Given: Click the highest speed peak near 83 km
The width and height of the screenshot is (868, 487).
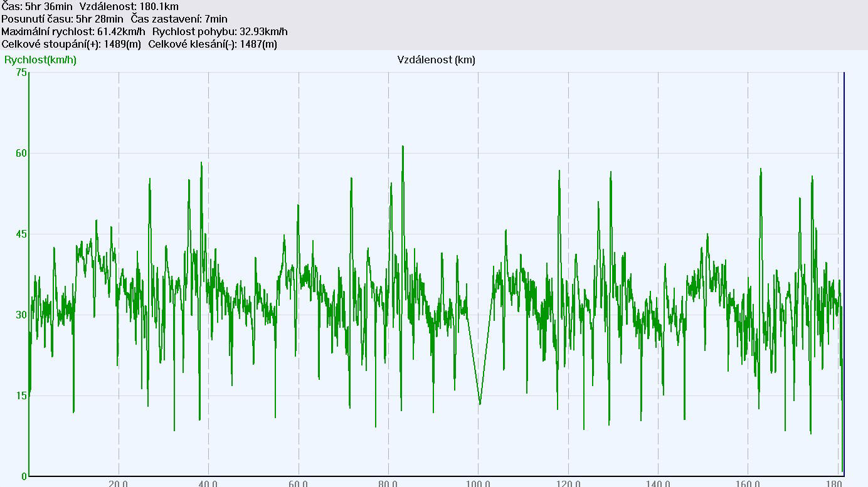Looking at the screenshot, I should click(x=403, y=147).
